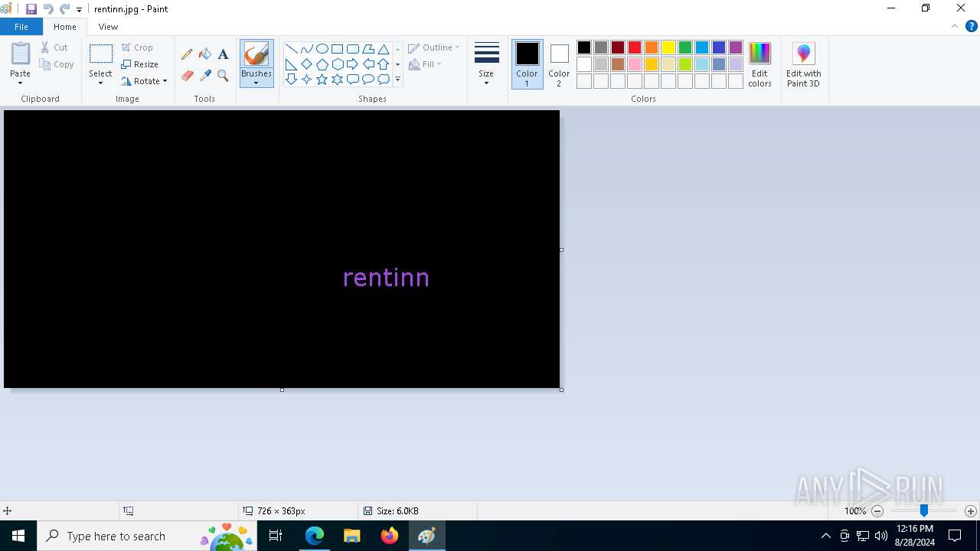Open Windows Start menu

(18, 536)
